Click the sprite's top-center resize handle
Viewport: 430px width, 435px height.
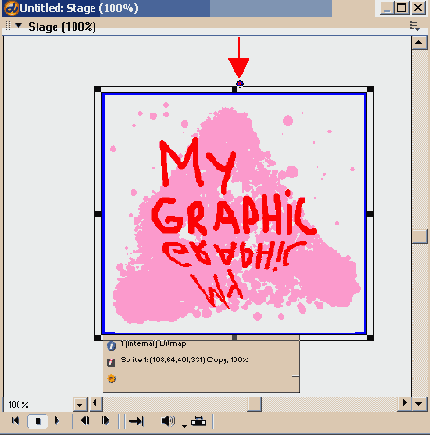click(234, 89)
